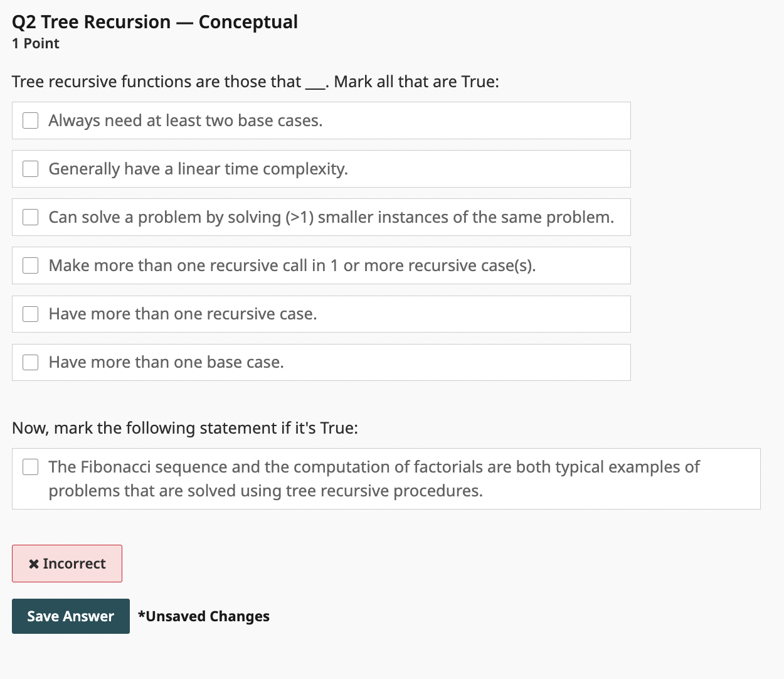
Task: Click the "Make more than one recursive call" option row
Action: 321,265
